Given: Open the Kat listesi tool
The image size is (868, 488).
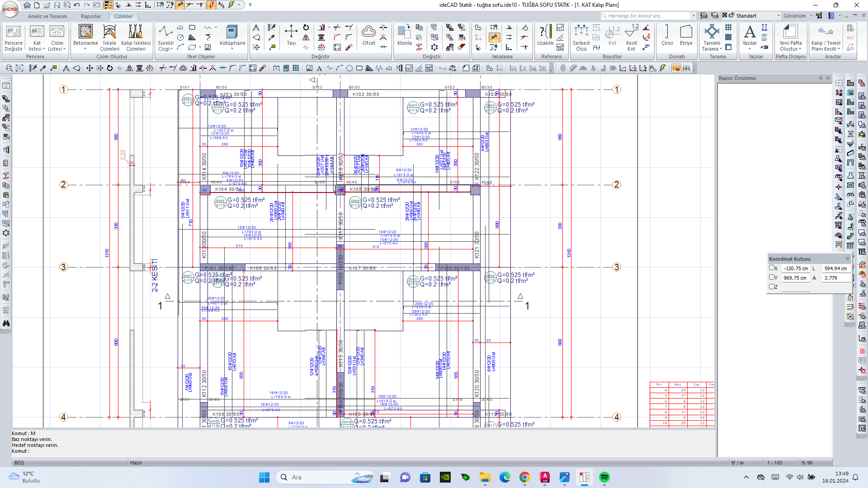Looking at the screenshot, I should 37,38.
